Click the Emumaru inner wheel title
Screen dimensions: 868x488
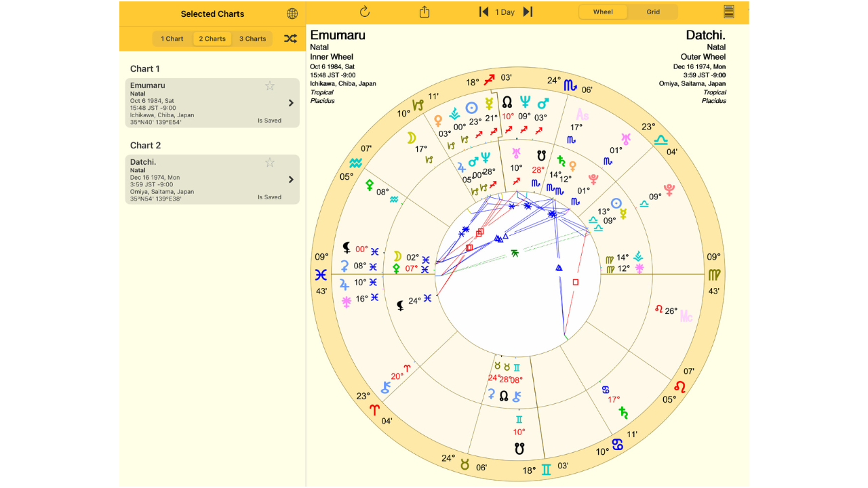coord(338,35)
